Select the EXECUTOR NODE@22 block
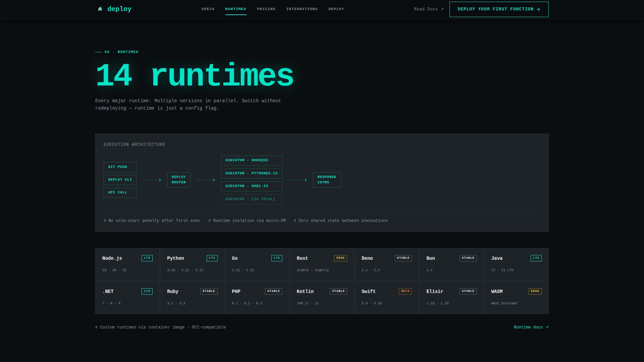 click(x=251, y=160)
